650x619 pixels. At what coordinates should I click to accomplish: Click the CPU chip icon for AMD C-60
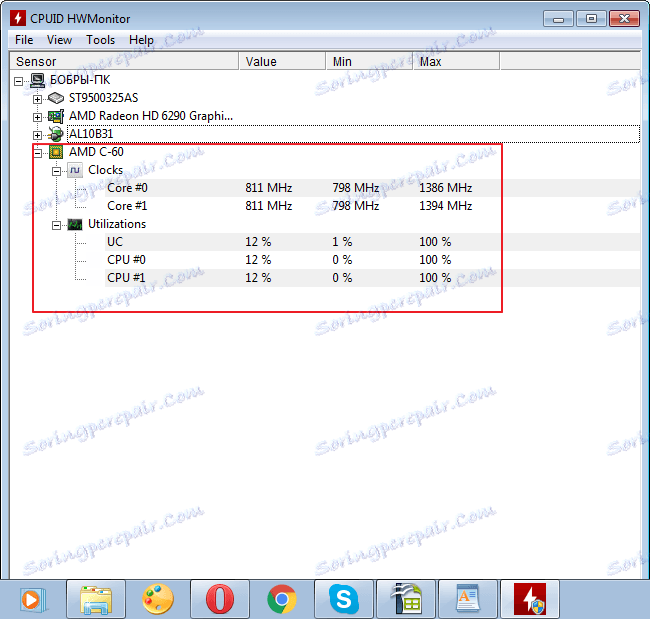coord(56,152)
